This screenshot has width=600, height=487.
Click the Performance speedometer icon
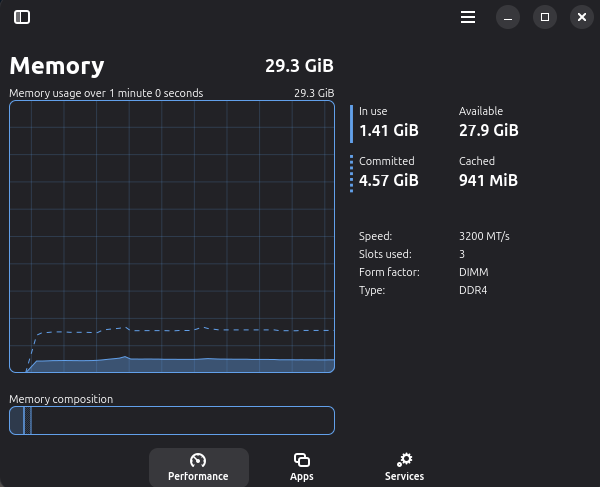click(198, 459)
